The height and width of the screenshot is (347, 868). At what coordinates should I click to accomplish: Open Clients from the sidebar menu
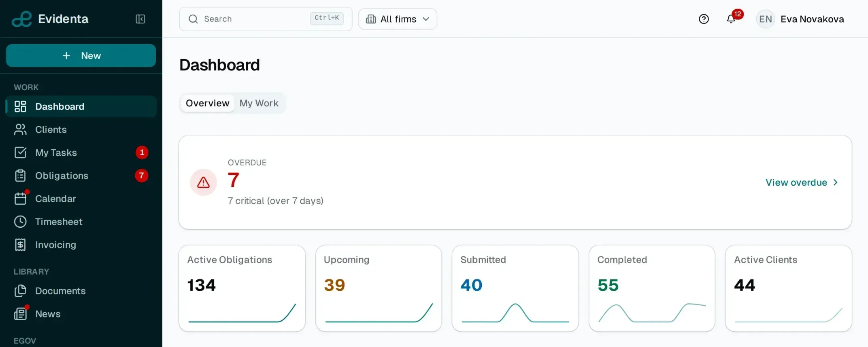coord(81,129)
